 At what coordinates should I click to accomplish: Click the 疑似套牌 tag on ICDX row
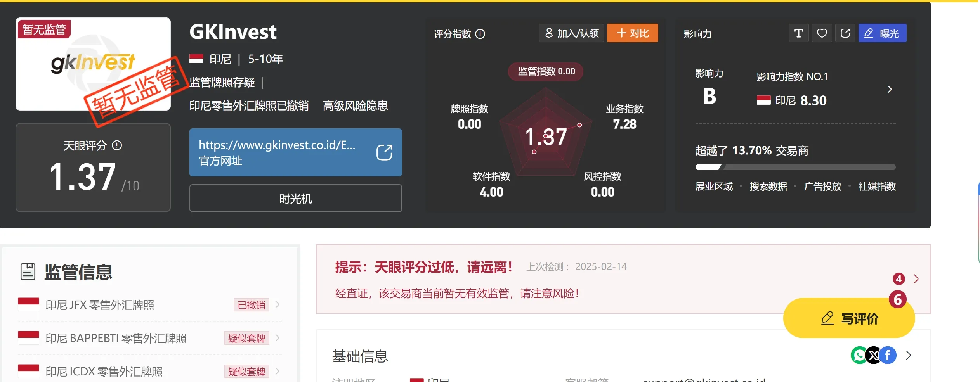click(x=247, y=372)
